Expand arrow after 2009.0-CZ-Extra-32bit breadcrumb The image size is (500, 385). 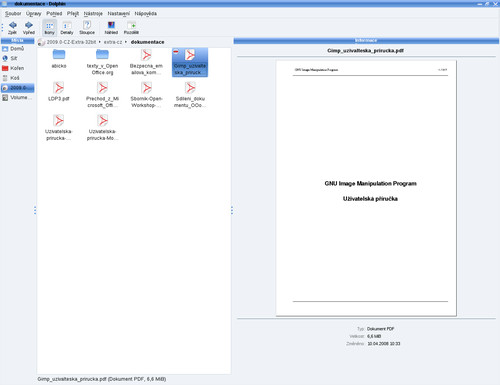coord(100,42)
